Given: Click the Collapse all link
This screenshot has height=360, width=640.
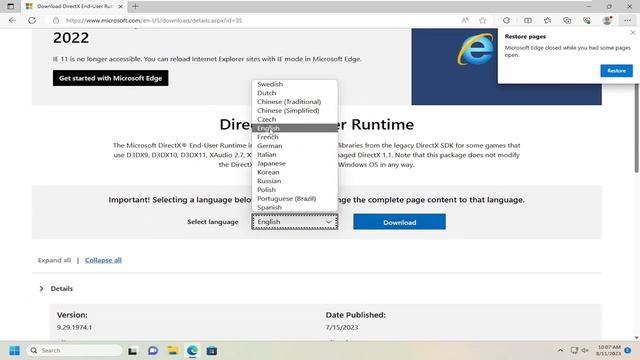Looking at the screenshot, I should click(103, 260).
